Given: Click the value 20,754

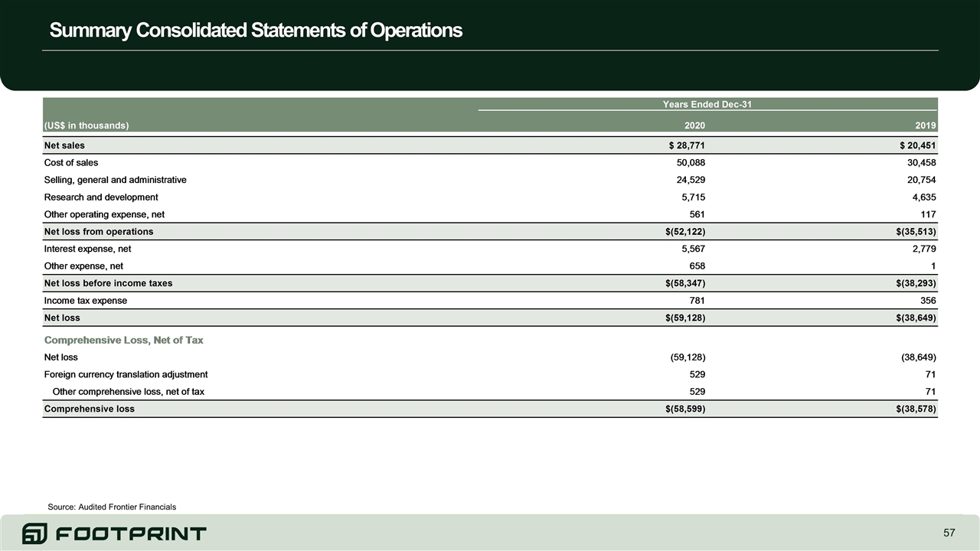Looking at the screenshot, I should 921,180.
